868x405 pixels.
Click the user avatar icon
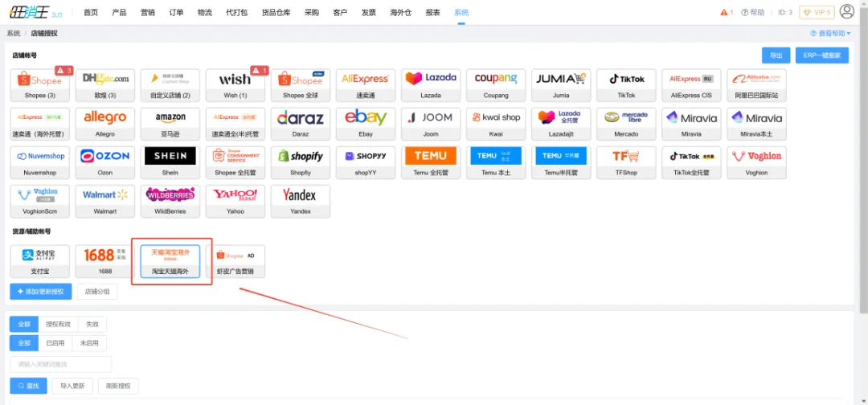847,11
